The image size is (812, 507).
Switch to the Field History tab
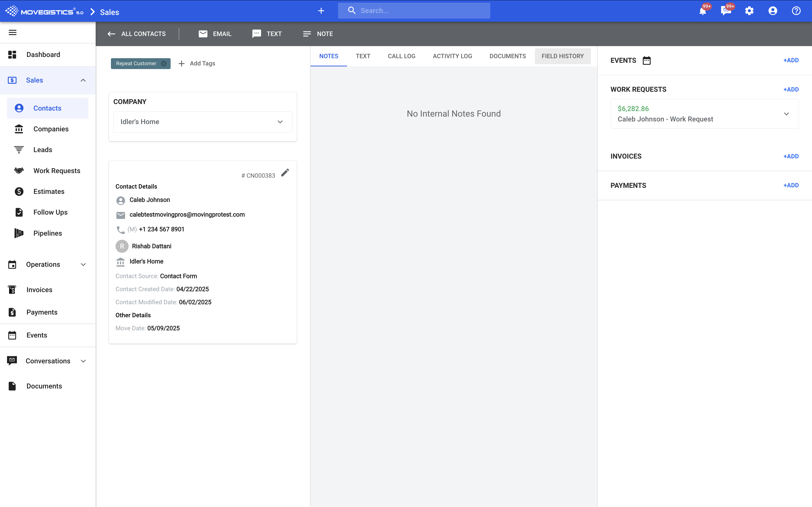tap(562, 56)
